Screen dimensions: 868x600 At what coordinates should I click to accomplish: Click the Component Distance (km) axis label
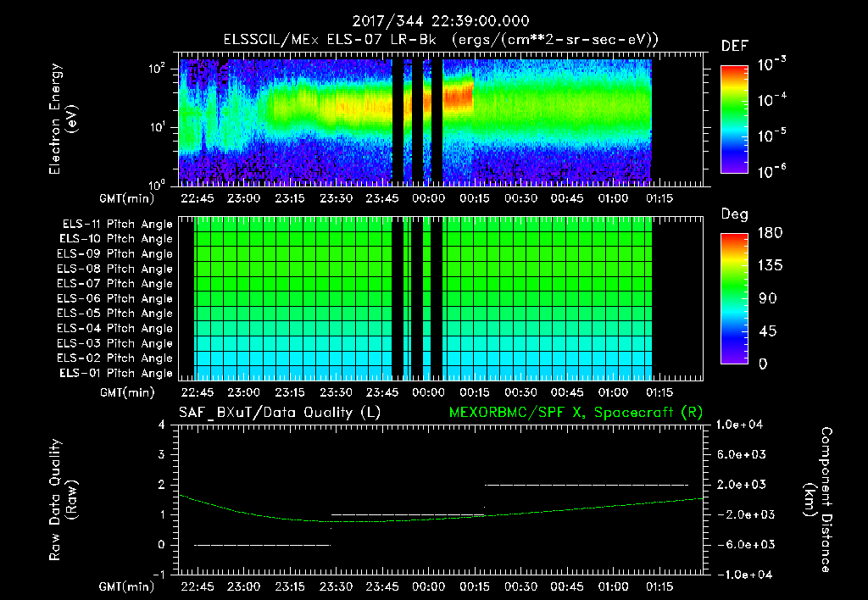pyautogui.click(x=818, y=500)
